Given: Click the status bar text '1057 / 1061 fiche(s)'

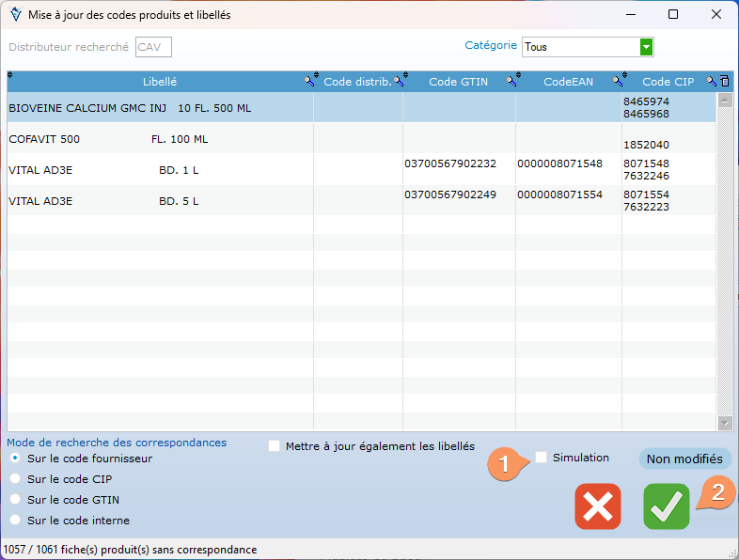Looking at the screenshot, I should click(52, 550).
